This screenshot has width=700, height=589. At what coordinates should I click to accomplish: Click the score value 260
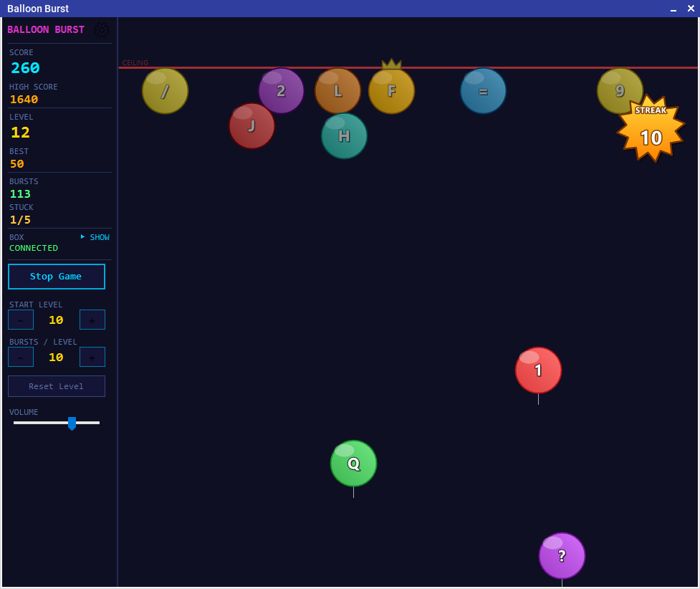pyautogui.click(x=25, y=68)
